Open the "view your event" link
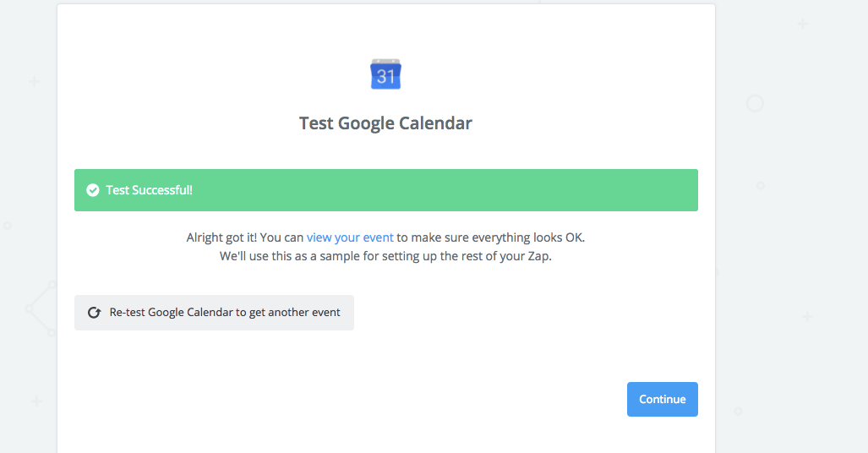 click(x=350, y=237)
